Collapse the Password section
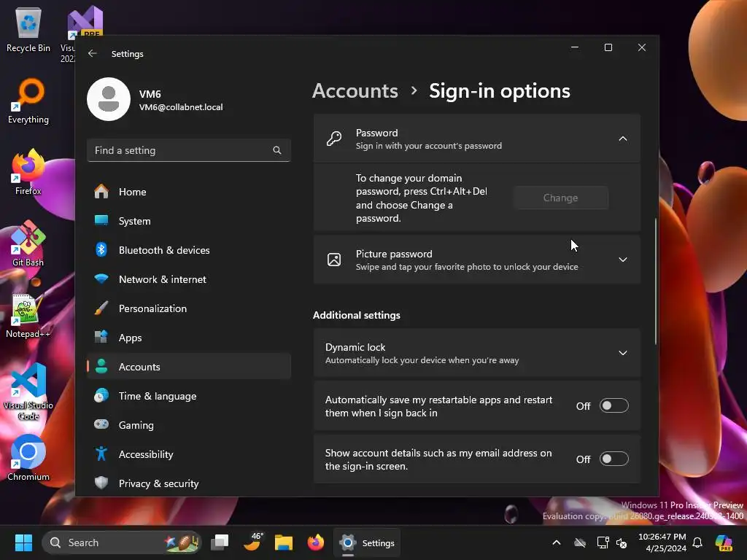747x560 pixels. (x=623, y=139)
